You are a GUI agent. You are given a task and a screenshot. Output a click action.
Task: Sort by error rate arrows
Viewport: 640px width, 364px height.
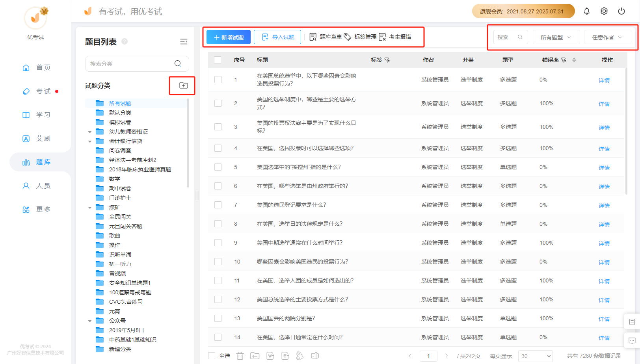pos(574,60)
